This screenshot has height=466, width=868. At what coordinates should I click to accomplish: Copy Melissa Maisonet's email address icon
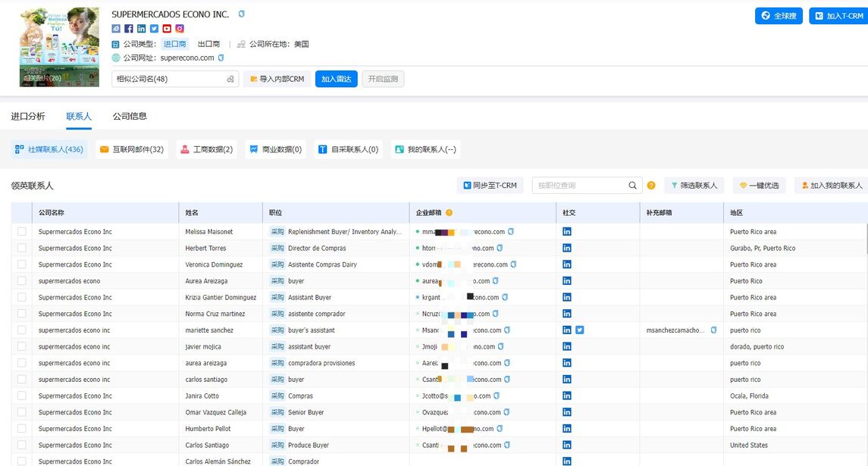pos(511,231)
